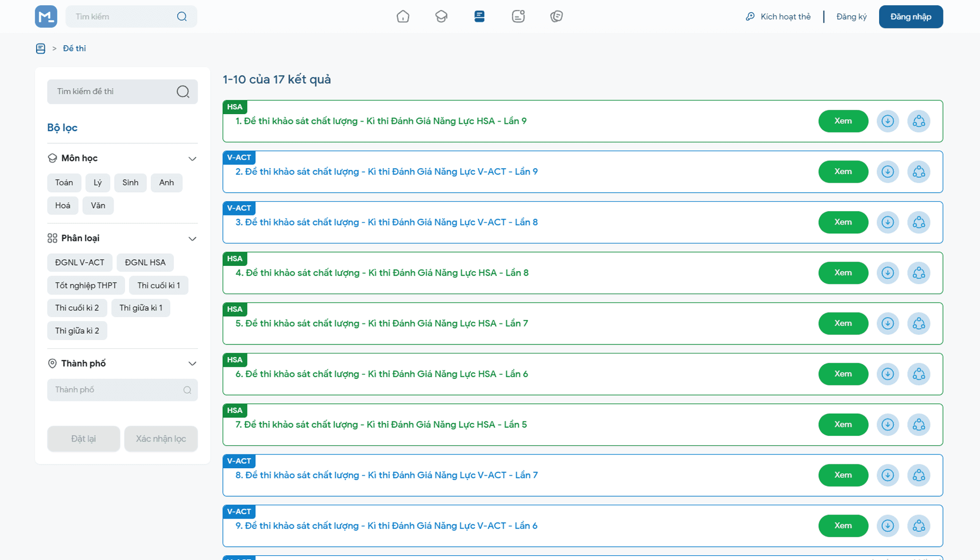Download exam 6 HSA Lần 6
This screenshot has height=560, width=980.
[888, 374]
